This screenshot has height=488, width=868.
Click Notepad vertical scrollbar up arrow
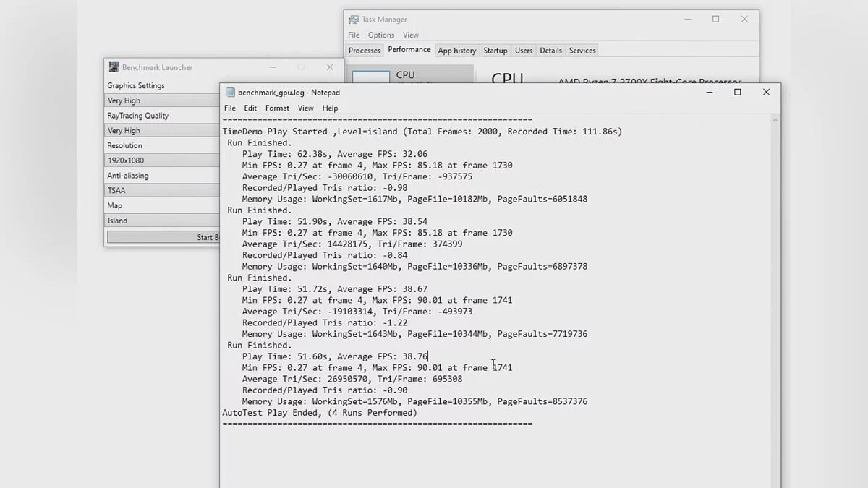click(775, 120)
